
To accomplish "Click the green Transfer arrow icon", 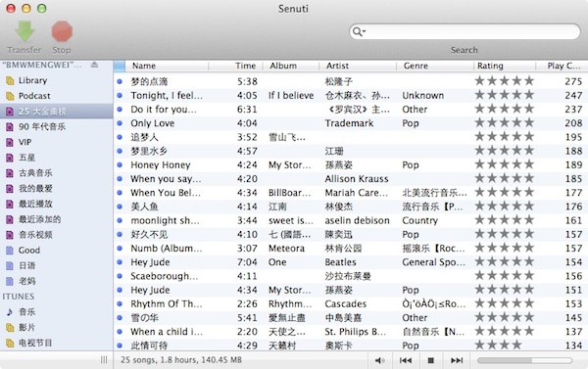I will pos(24,31).
